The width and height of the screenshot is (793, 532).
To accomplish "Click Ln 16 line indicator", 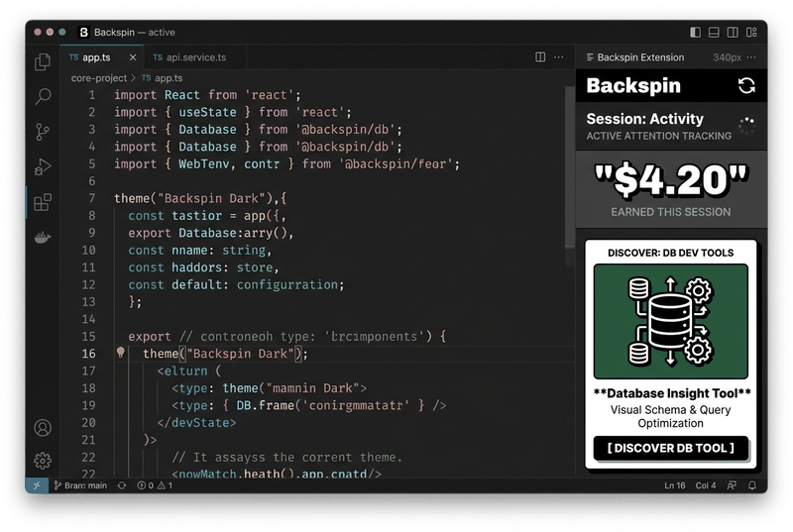I will pyautogui.click(x=675, y=485).
